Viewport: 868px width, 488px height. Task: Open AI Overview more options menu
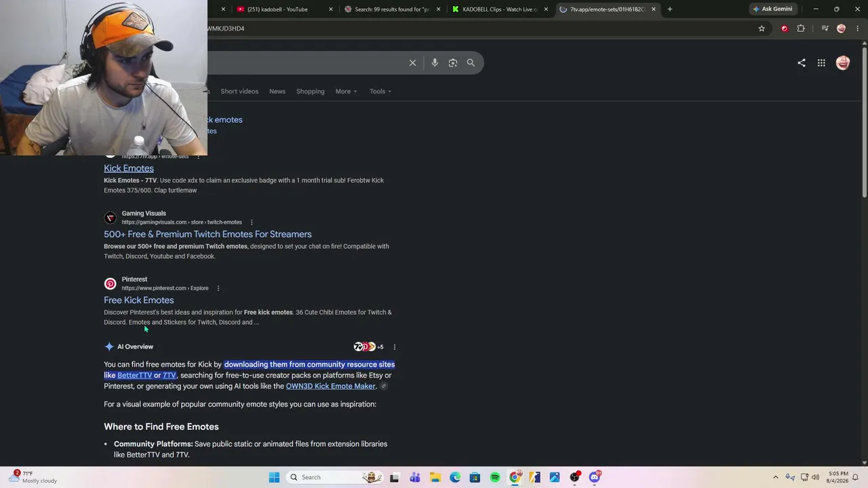coord(395,347)
